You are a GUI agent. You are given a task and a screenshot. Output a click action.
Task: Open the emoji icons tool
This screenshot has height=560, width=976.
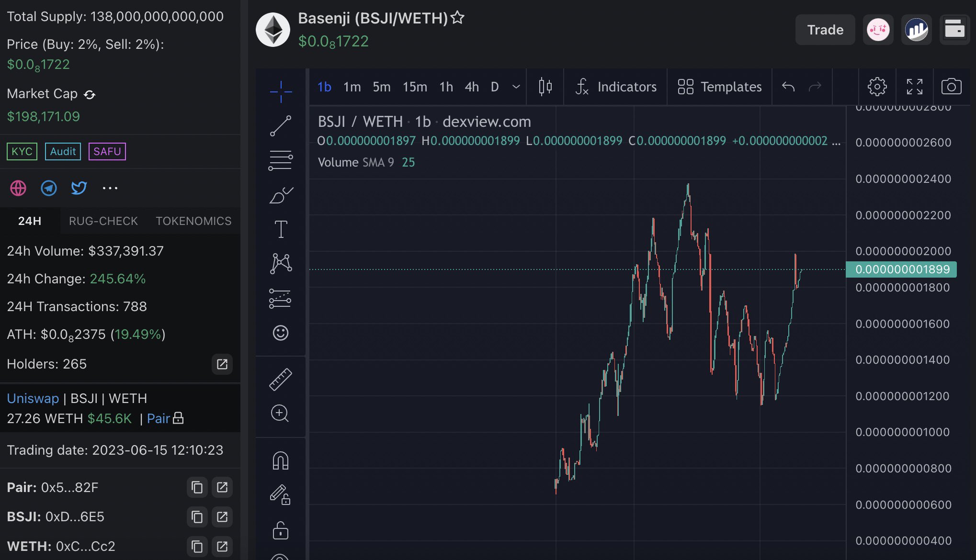(x=281, y=333)
